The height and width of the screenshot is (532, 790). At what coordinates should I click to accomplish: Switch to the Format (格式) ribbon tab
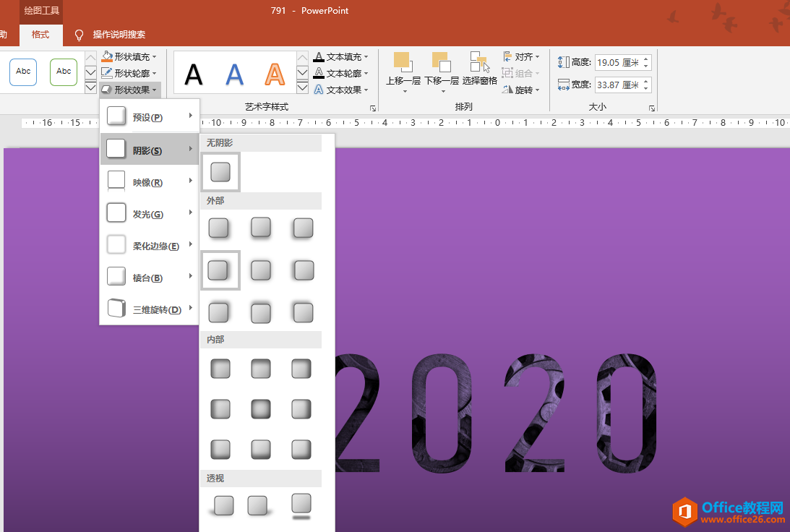[40, 35]
